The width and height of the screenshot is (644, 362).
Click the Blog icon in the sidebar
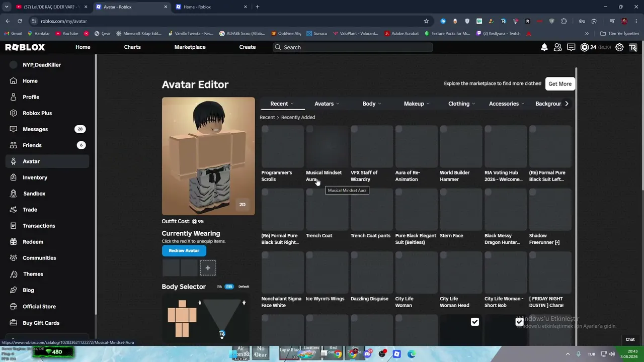[14, 290]
